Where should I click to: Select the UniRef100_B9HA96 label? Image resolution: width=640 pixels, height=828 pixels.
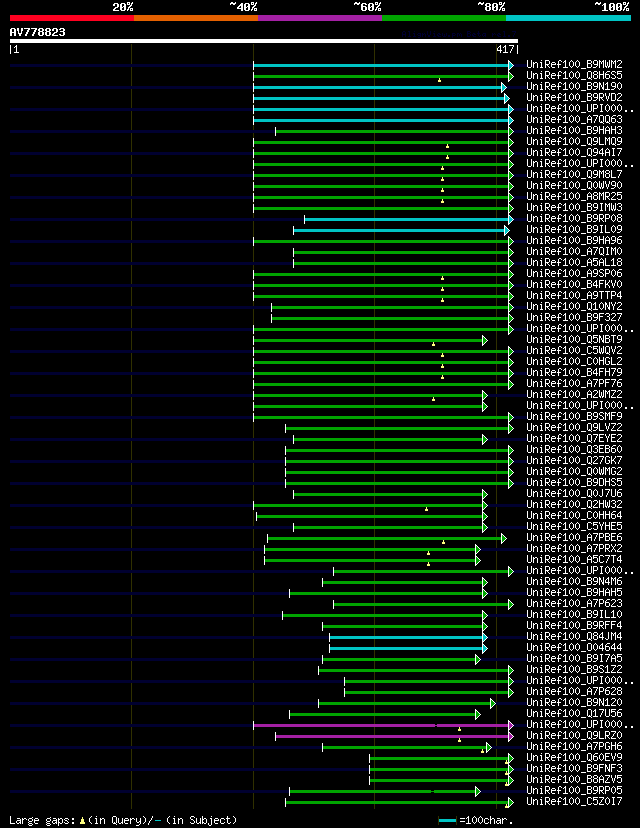pos(575,240)
